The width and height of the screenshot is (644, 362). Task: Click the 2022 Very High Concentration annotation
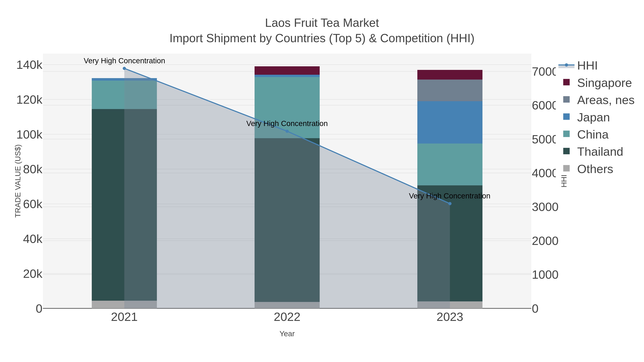287,123
